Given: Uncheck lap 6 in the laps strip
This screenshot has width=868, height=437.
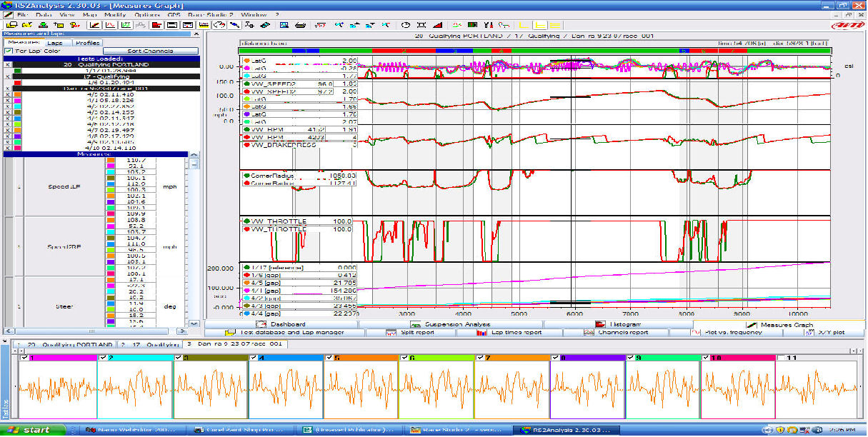Looking at the screenshot, I should 403,358.
